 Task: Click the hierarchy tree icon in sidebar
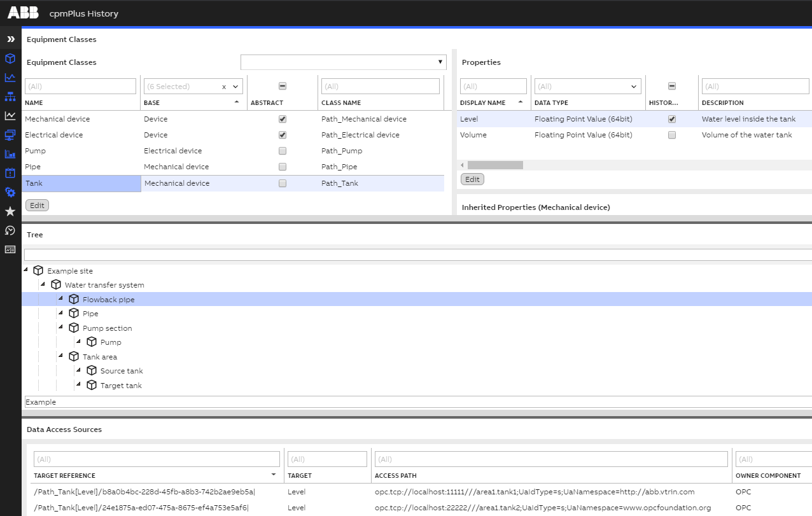click(10, 97)
